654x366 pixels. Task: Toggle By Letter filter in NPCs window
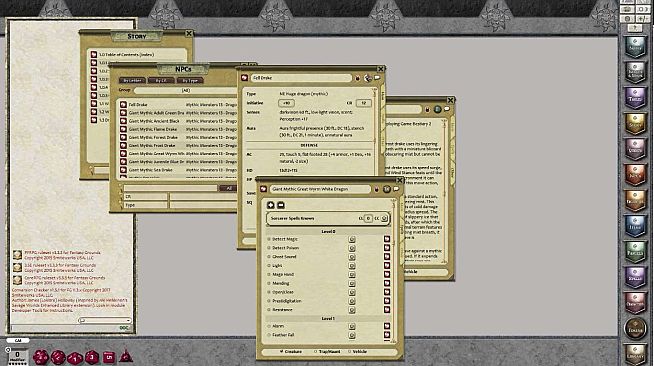click(x=132, y=80)
